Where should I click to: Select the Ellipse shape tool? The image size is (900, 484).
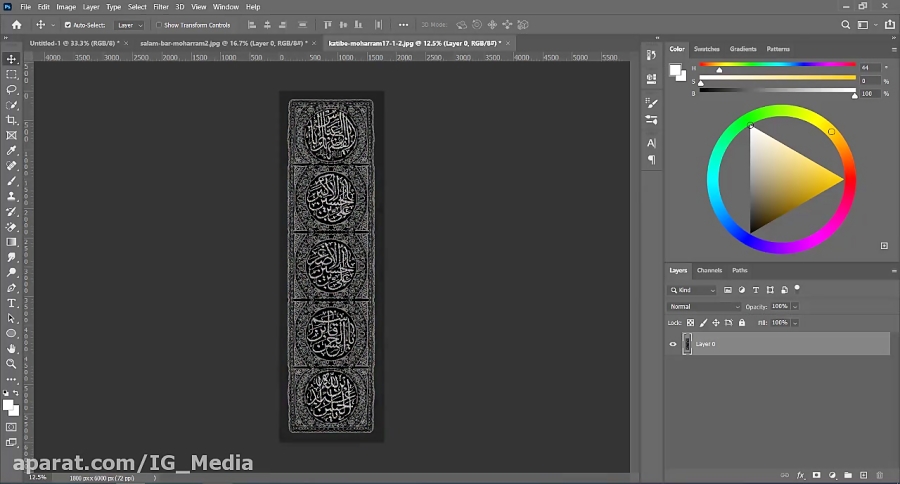pyautogui.click(x=11, y=334)
